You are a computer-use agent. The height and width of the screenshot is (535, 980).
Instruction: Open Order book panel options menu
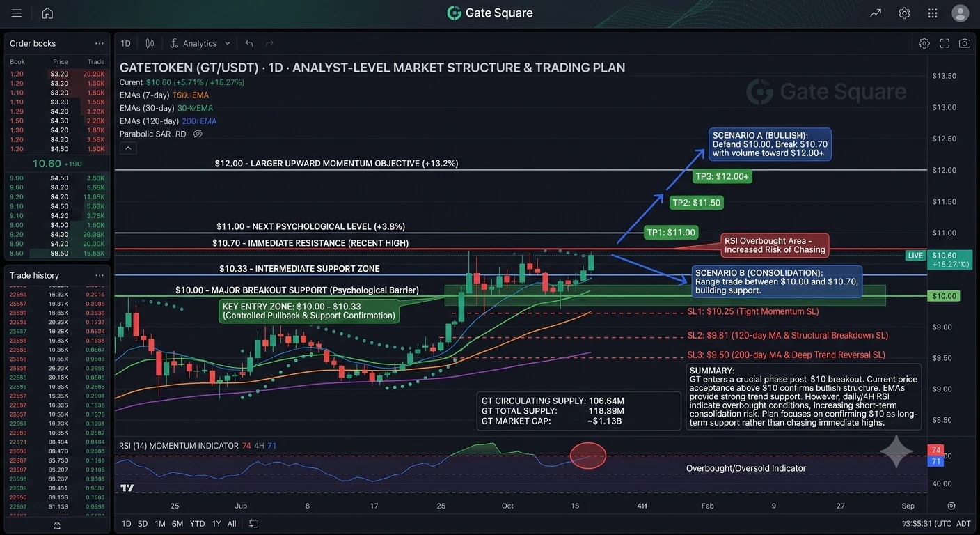[100, 43]
